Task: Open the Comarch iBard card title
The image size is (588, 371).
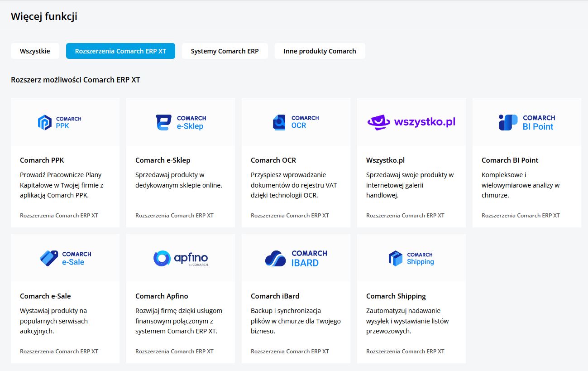Action: [275, 296]
